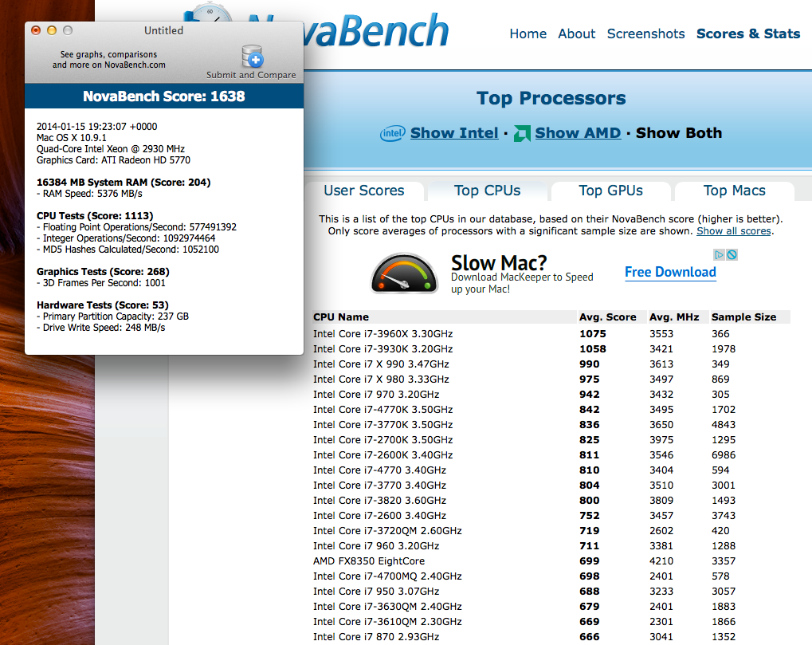Click the Slow Mac? ad headline

(x=499, y=262)
